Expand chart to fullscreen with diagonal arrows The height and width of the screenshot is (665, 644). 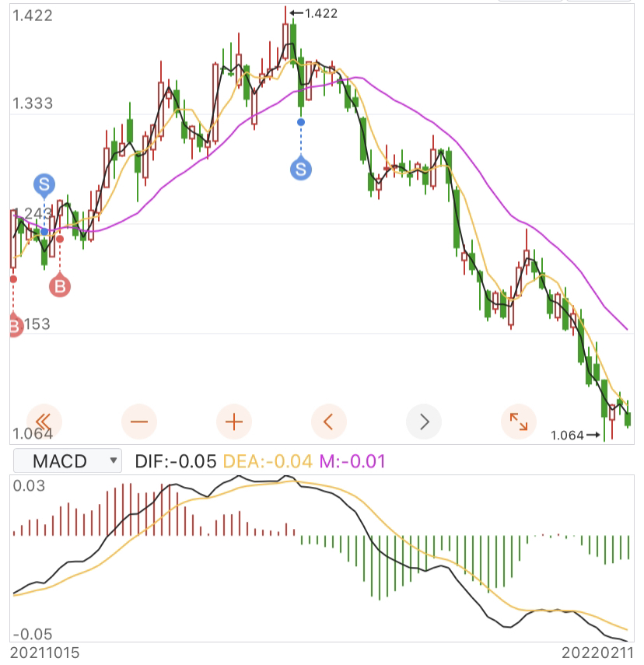pyautogui.click(x=519, y=422)
